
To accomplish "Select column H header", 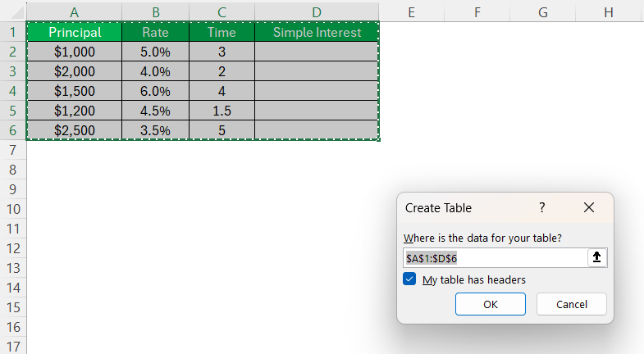I will [x=609, y=12].
